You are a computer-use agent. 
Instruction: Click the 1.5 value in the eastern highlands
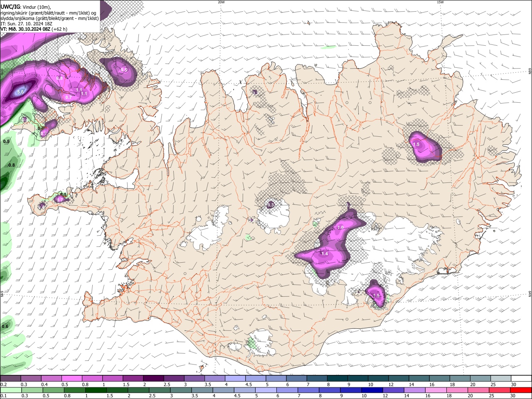[416, 144]
